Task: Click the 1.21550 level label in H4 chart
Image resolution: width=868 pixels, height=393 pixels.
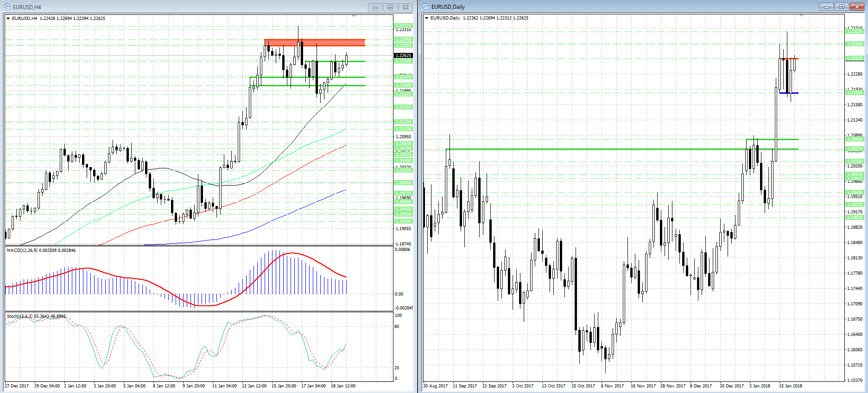Action: [403, 107]
